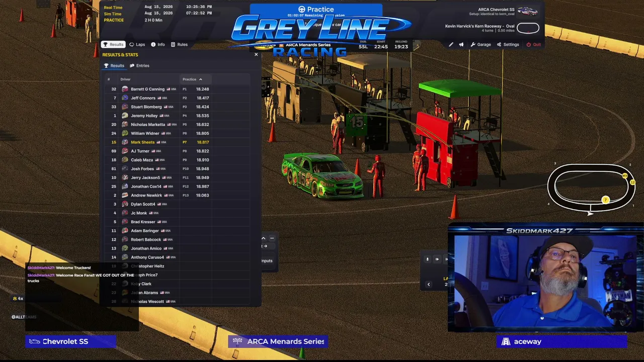Screen dimensions: 644x362
Task: Open the Laps tab
Action: (137, 44)
